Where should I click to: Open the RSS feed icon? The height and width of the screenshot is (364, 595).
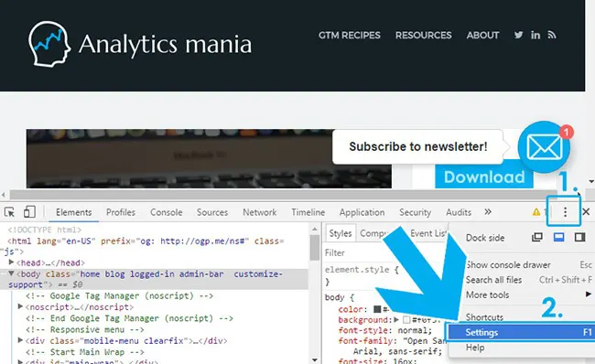[x=552, y=36]
